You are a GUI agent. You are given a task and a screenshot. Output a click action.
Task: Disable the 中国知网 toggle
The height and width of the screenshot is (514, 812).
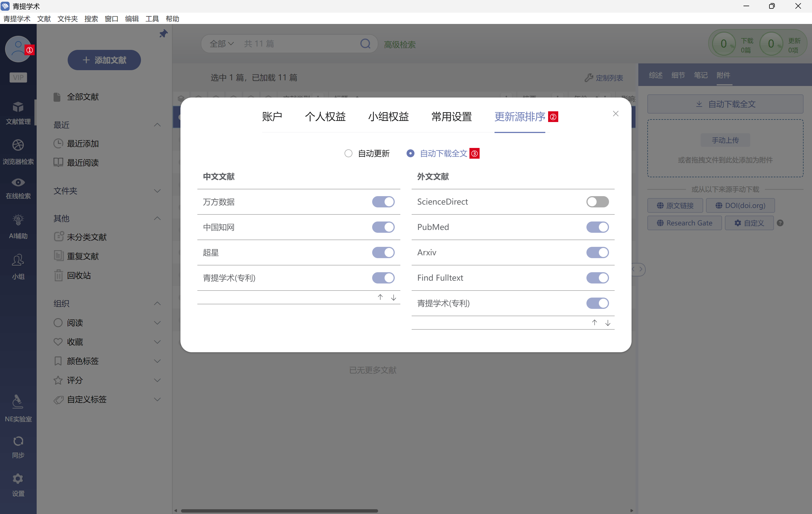pyautogui.click(x=383, y=227)
